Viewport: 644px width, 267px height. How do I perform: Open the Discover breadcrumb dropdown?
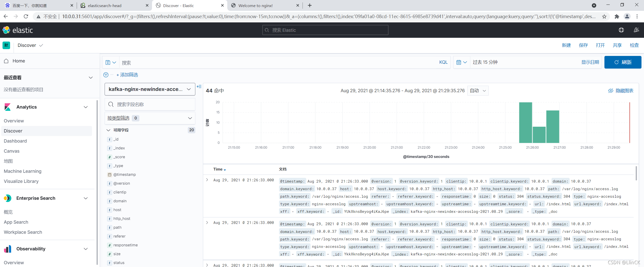click(30, 45)
